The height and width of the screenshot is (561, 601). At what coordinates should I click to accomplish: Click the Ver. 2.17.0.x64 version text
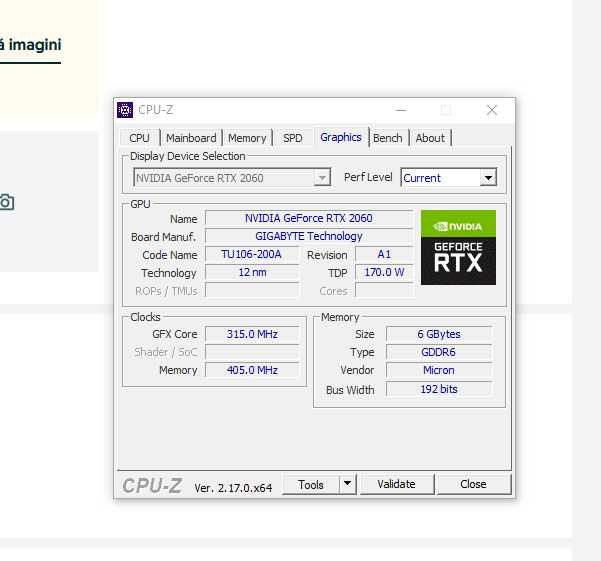[233, 488]
